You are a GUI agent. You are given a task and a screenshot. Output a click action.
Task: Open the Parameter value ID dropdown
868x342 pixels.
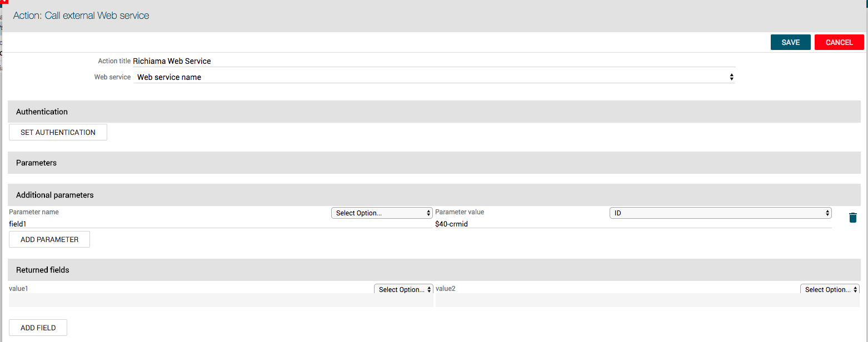(x=721, y=213)
